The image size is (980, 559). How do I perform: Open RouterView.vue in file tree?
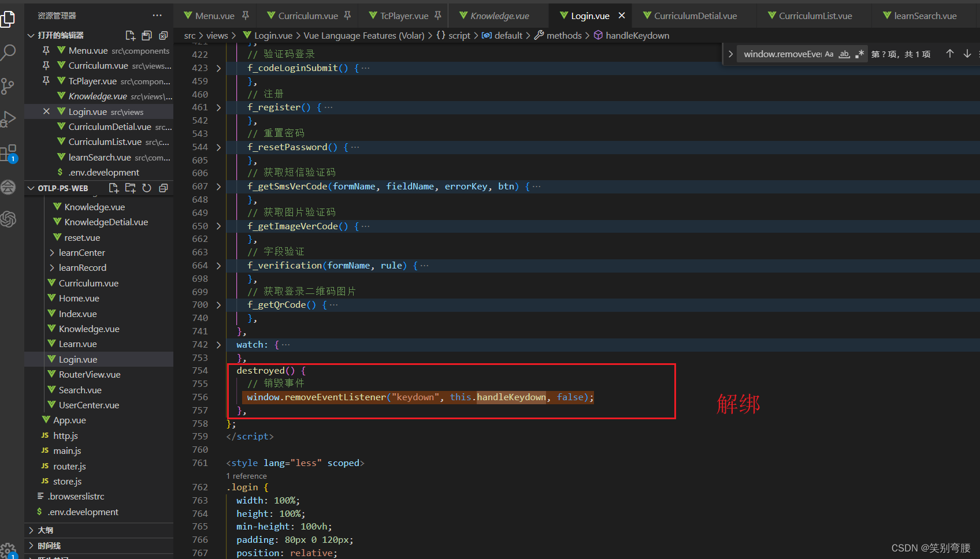pyautogui.click(x=90, y=375)
